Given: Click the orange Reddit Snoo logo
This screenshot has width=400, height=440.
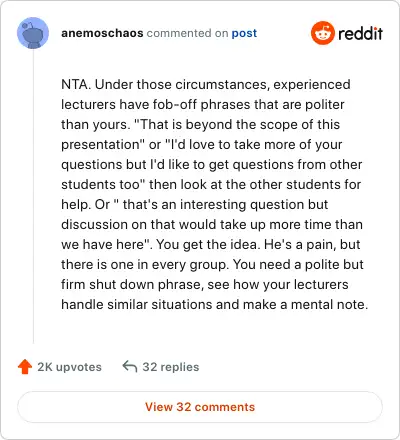Looking at the screenshot, I should (x=322, y=33).
